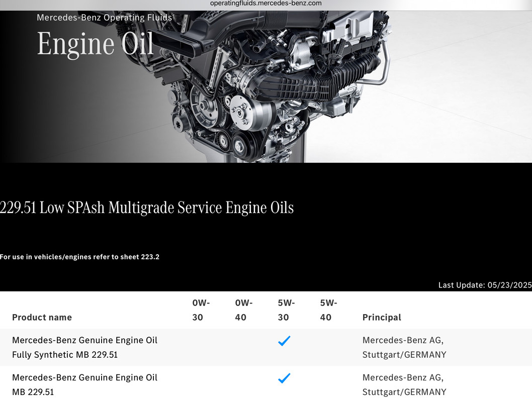Select the 0W-30 column header
The image size is (532, 402).
[x=201, y=310]
